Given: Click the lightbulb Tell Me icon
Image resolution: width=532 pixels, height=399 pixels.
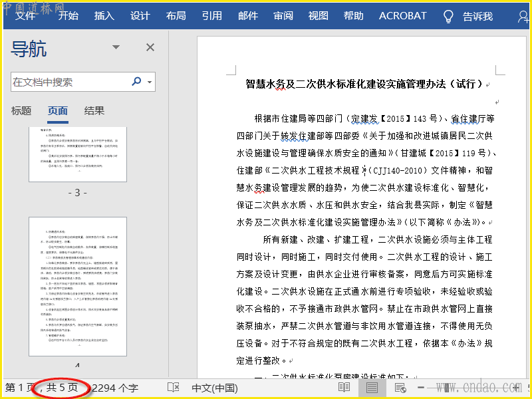Looking at the screenshot, I should click(x=448, y=16).
